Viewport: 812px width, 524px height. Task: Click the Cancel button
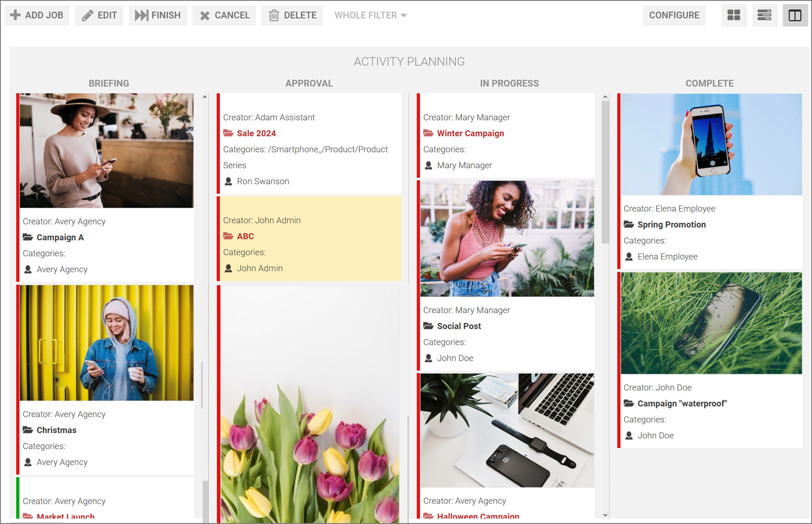pyautogui.click(x=224, y=15)
